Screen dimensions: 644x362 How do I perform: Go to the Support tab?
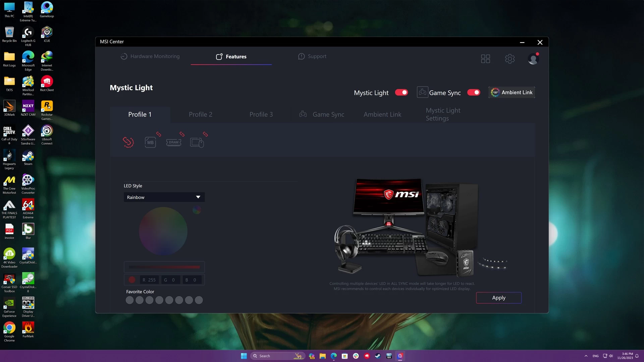coord(312,56)
